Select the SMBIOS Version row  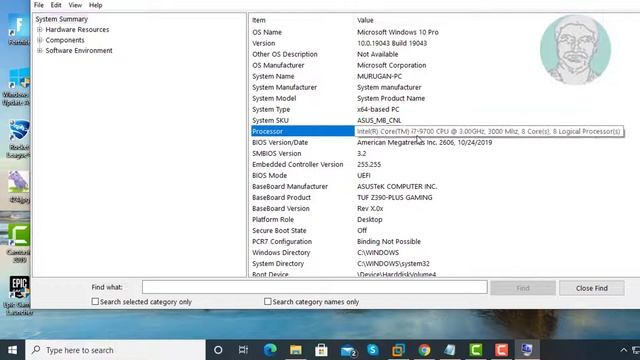(445, 153)
